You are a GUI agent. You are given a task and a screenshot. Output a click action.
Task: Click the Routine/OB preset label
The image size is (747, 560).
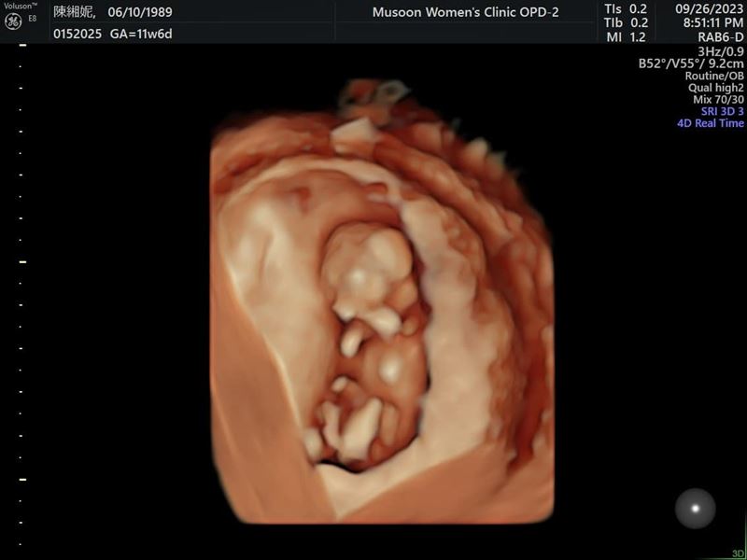point(714,76)
